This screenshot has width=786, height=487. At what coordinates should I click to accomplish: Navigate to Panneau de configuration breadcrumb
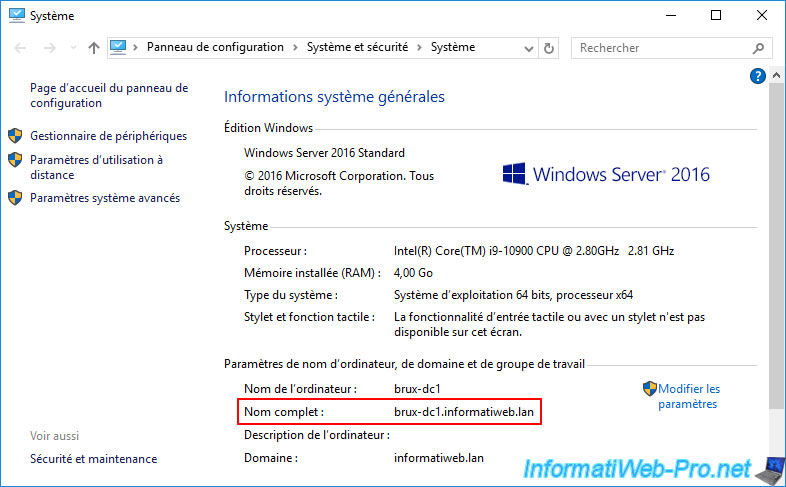[x=215, y=47]
